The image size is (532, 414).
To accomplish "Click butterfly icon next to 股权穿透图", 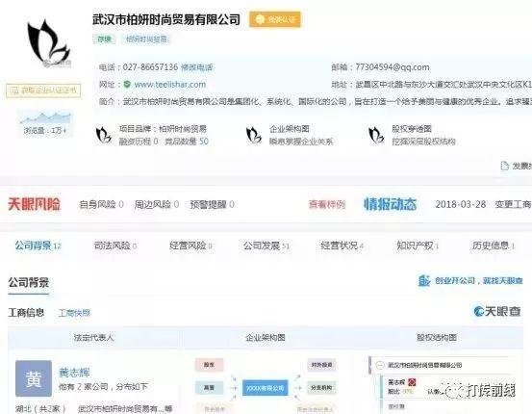I will [376, 135].
